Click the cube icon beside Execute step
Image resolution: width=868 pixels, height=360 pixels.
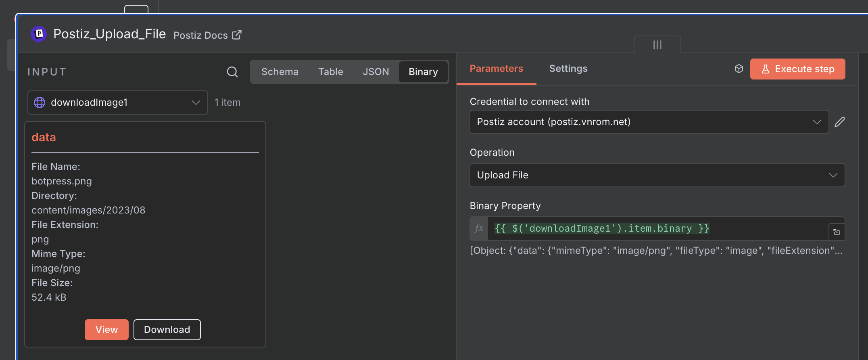pyautogui.click(x=739, y=69)
